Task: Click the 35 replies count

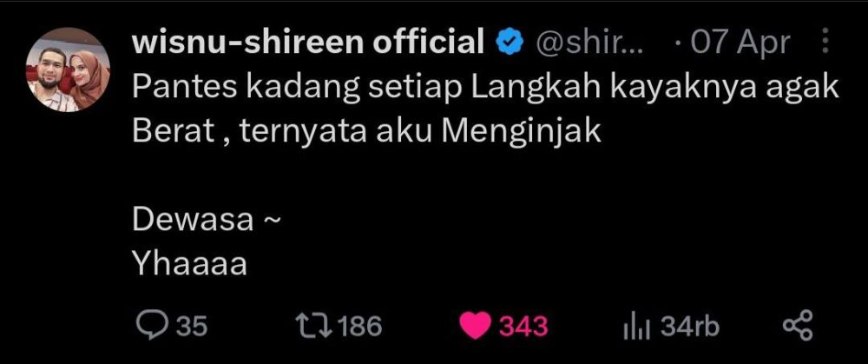Action: pyautogui.click(x=192, y=327)
